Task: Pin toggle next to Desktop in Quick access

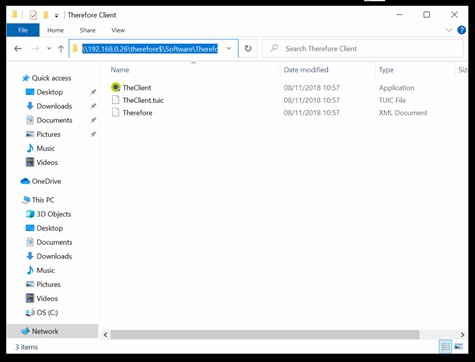Action: coord(93,92)
